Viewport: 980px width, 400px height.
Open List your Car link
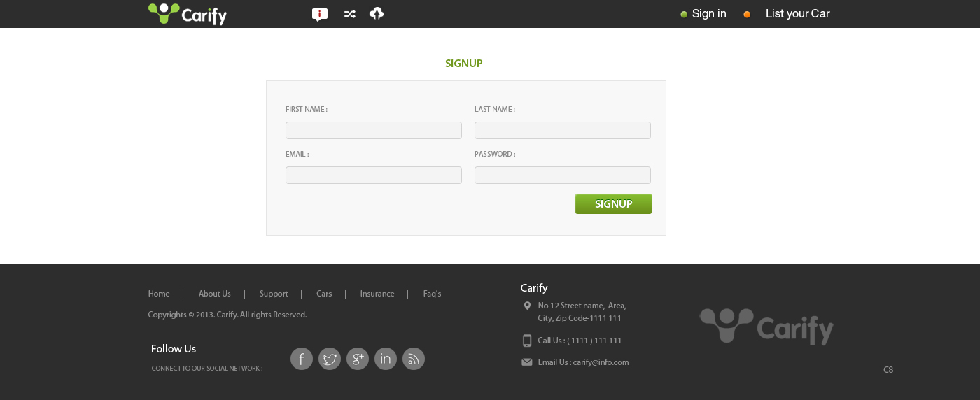pyautogui.click(x=797, y=14)
